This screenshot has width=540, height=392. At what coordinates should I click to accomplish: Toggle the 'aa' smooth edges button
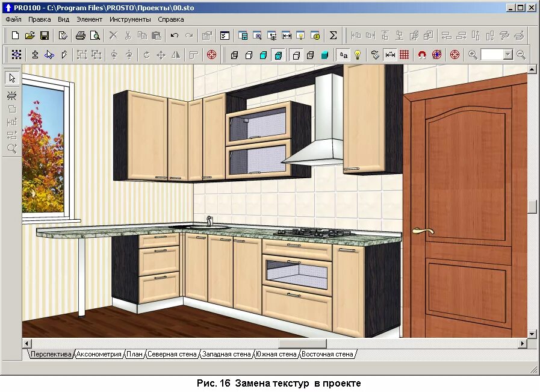pos(343,54)
